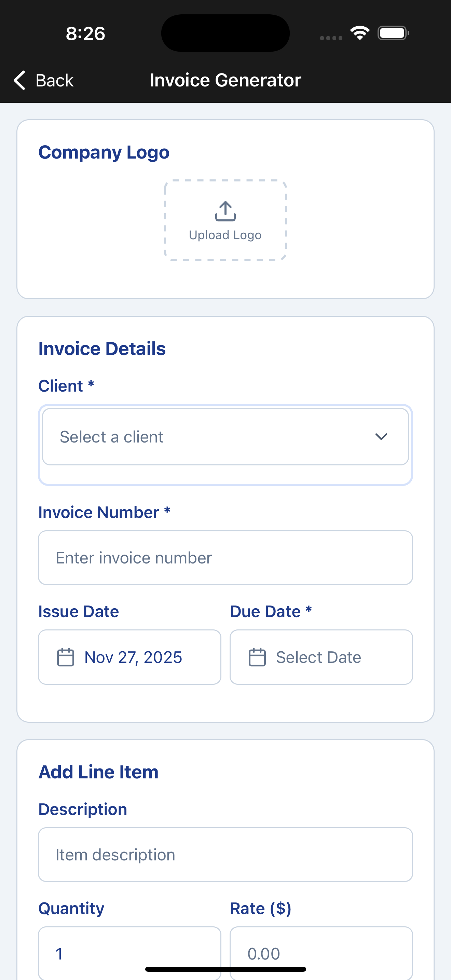Tap the back chevron arrow icon

click(x=20, y=80)
